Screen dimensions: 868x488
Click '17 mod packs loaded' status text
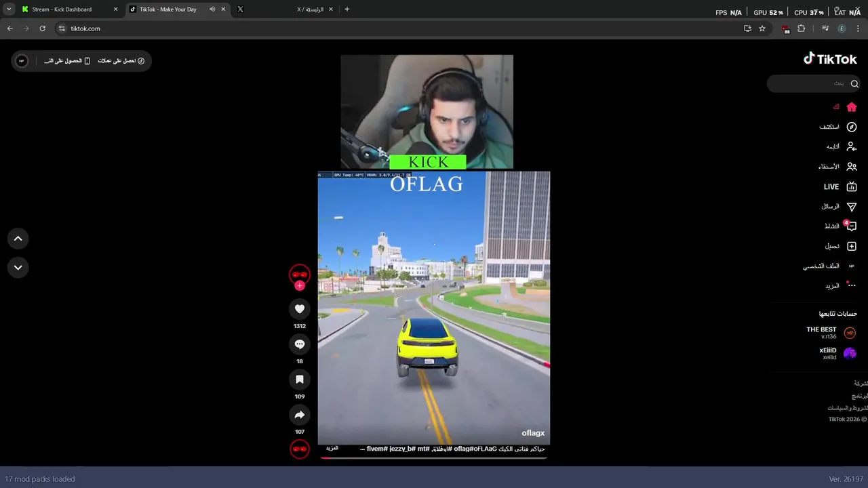pyautogui.click(x=40, y=479)
